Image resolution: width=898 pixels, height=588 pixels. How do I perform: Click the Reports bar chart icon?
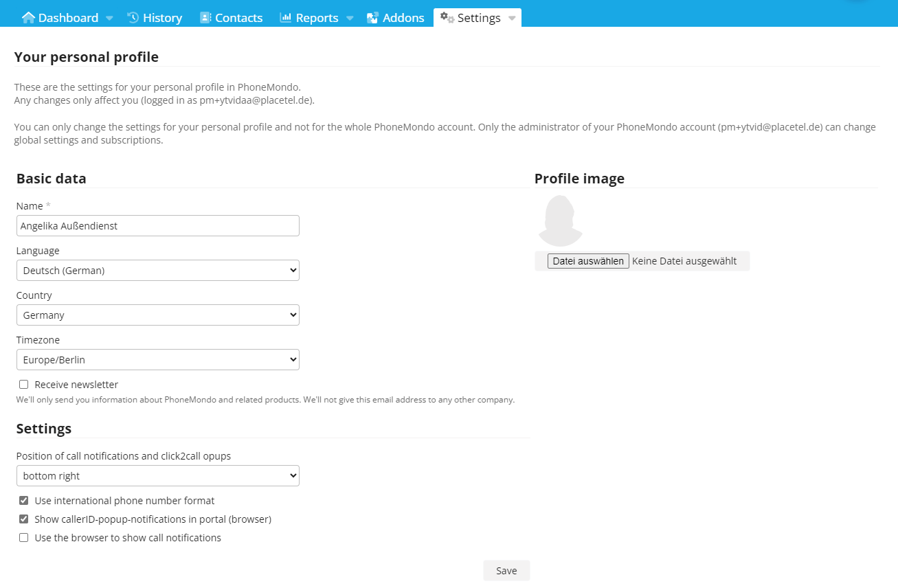pos(286,18)
